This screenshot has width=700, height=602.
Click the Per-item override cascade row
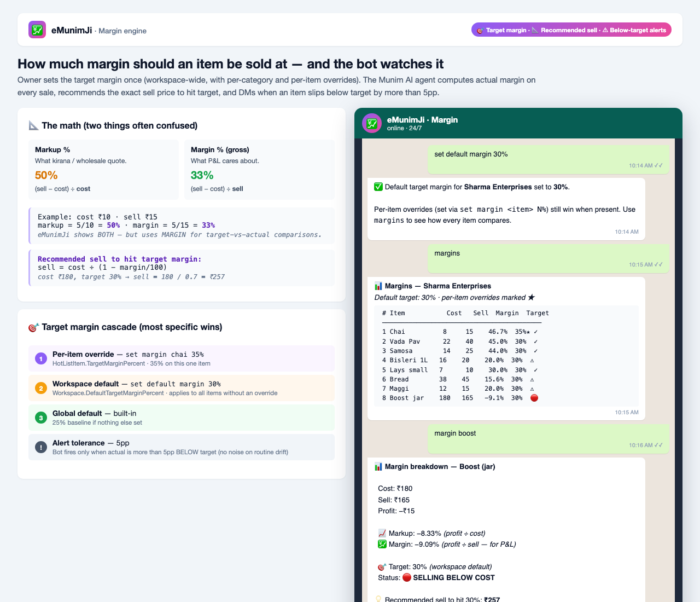pos(182,358)
